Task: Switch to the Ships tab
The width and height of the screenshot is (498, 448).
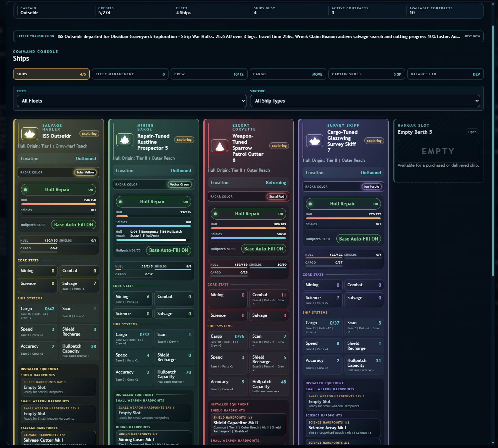Action: tap(51, 74)
